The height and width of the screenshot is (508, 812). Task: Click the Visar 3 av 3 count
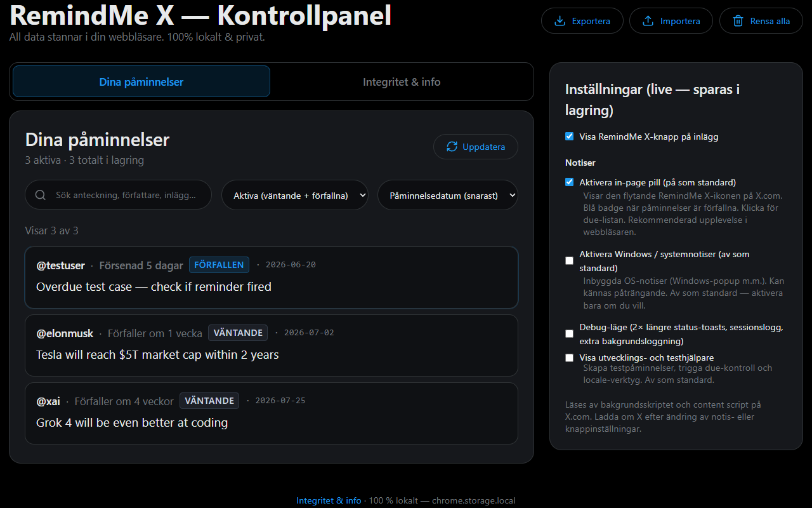pyautogui.click(x=52, y=231)
